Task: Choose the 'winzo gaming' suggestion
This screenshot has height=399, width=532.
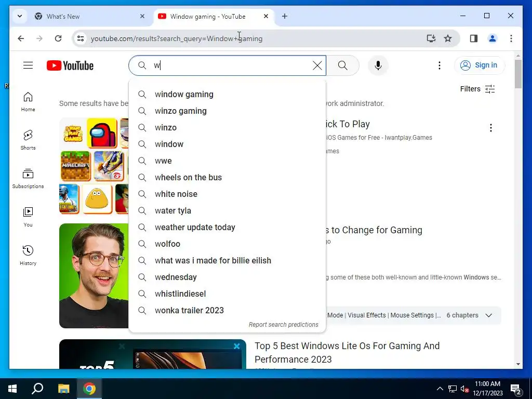Action: click(x=228, y=111)
